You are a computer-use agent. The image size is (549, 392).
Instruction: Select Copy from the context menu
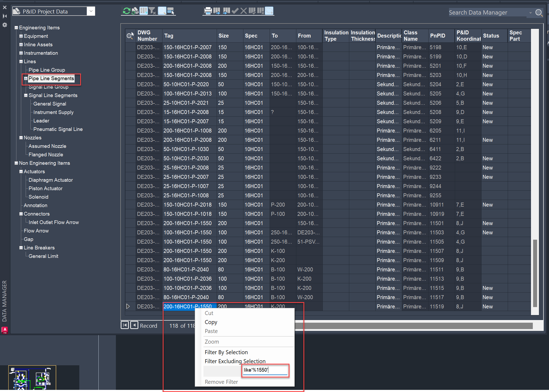[x=211, y=322]
